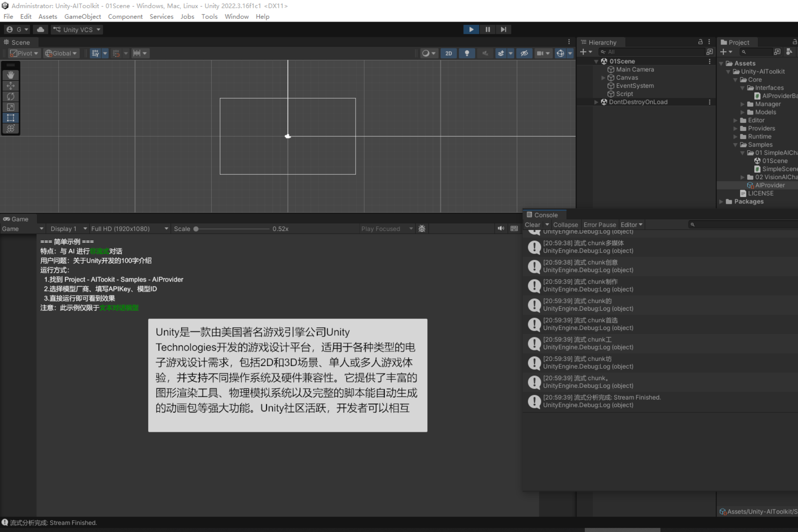Open Unity VCS dropdown
Viewport: 798px width, 532px height.
click(77, 29)
